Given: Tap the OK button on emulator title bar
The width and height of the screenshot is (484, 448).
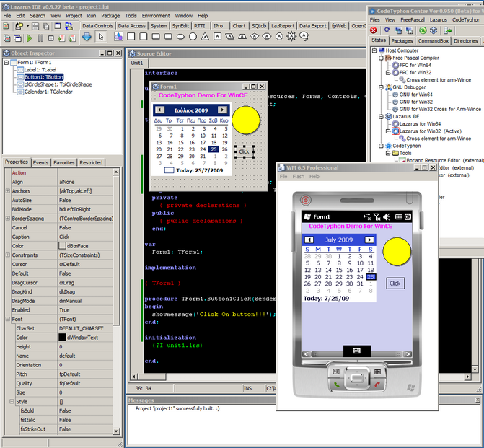Looking at the screenshot, I should click(x=408, y=216).
